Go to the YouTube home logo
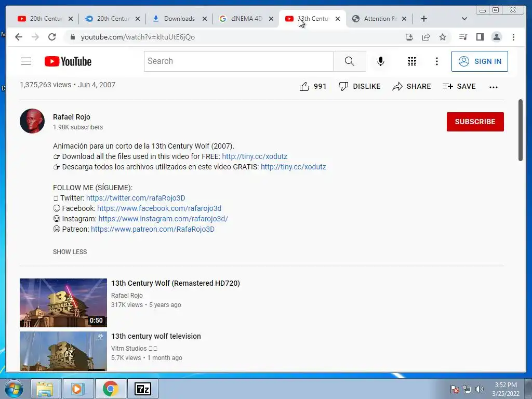532x399 pixels. coord(68,61)
